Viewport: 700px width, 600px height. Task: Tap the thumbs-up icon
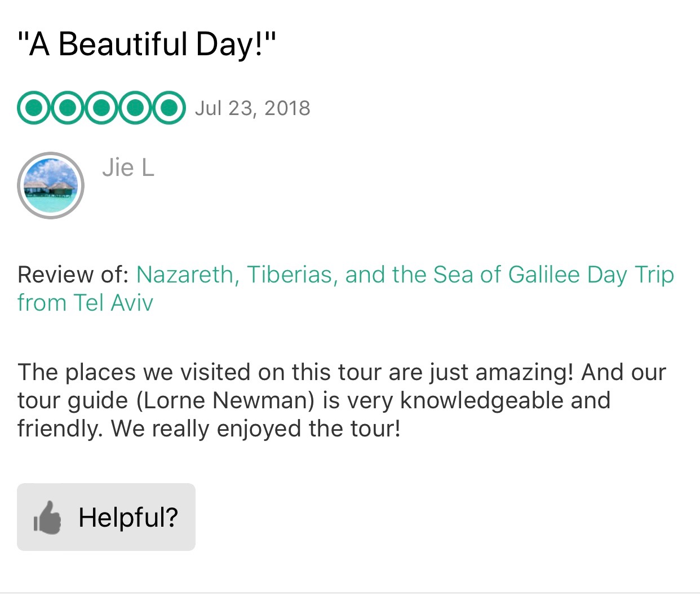tap(47, 518)
